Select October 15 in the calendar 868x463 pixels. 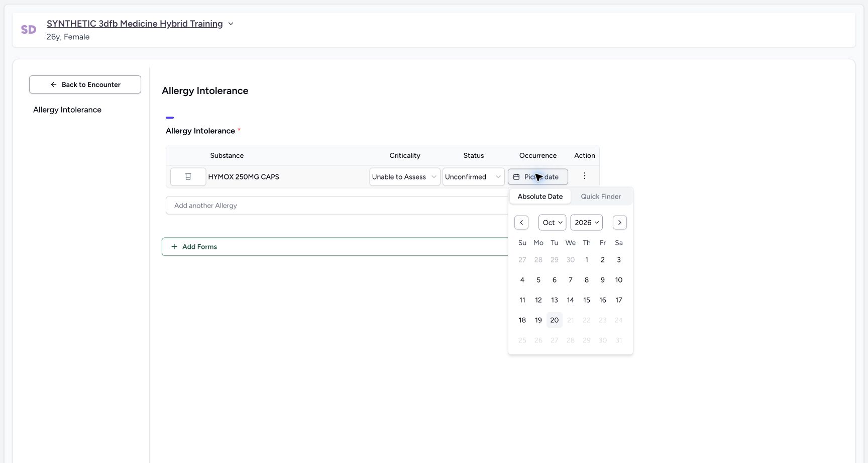point(587,300)
